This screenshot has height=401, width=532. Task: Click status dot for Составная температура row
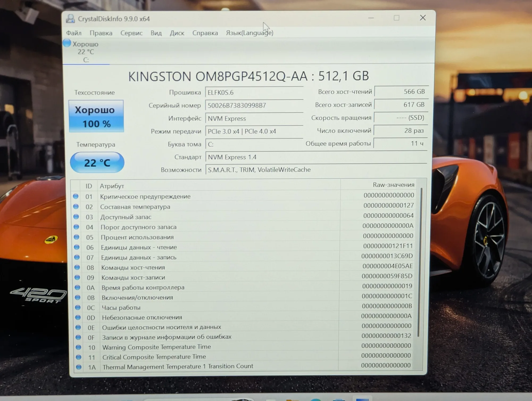(x=76, y=206)
